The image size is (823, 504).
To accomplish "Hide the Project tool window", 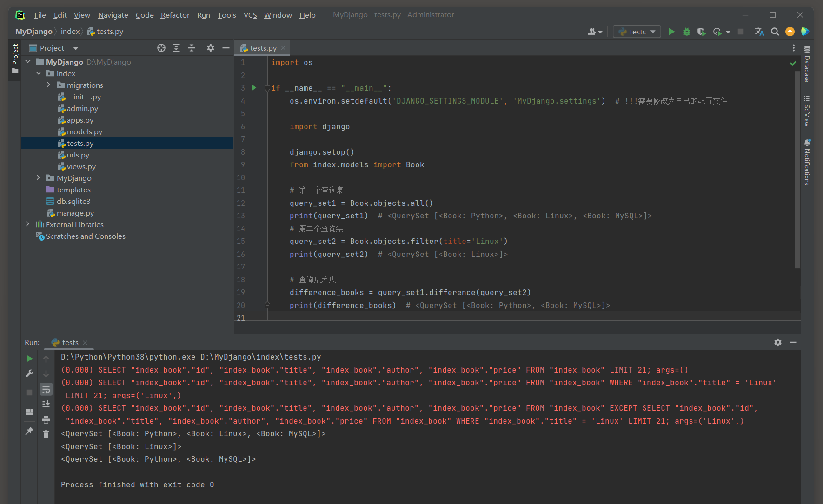I will click(226, 48).
